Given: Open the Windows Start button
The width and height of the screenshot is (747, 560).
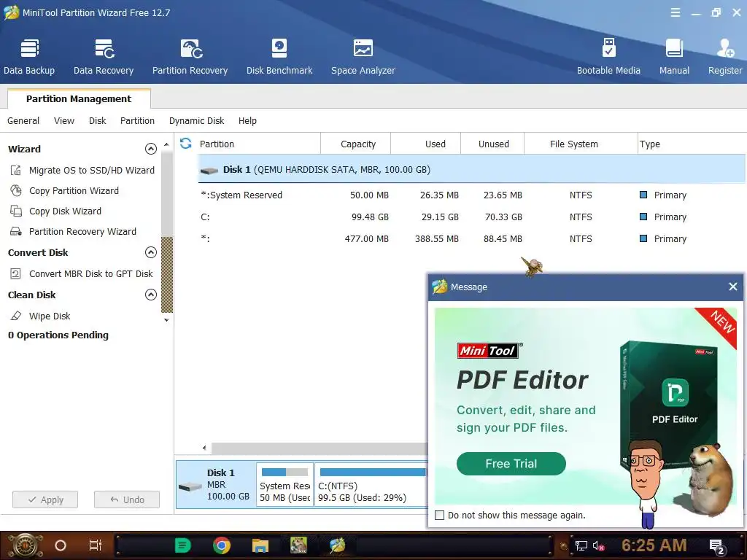Looking at the screenshot, I should (x=26, y=545).
